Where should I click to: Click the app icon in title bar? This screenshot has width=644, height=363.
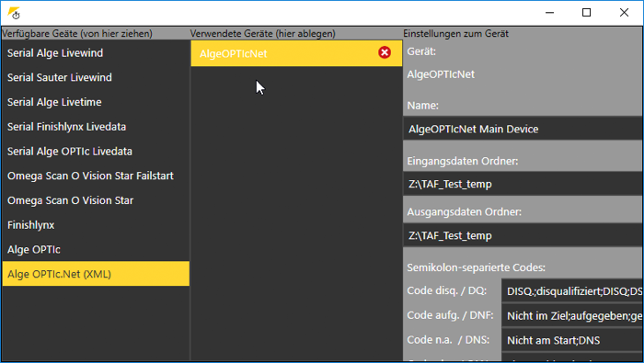click(x=14, y=13)
